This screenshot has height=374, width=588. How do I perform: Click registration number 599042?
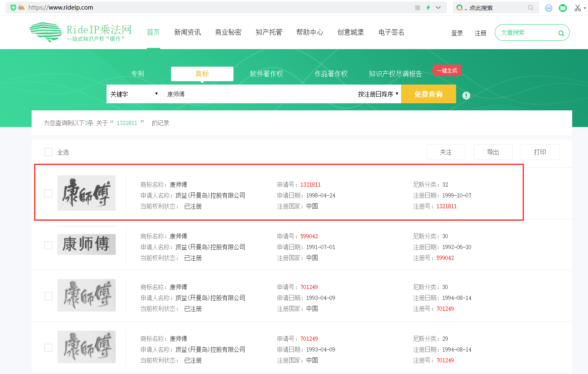pos(445,258)
